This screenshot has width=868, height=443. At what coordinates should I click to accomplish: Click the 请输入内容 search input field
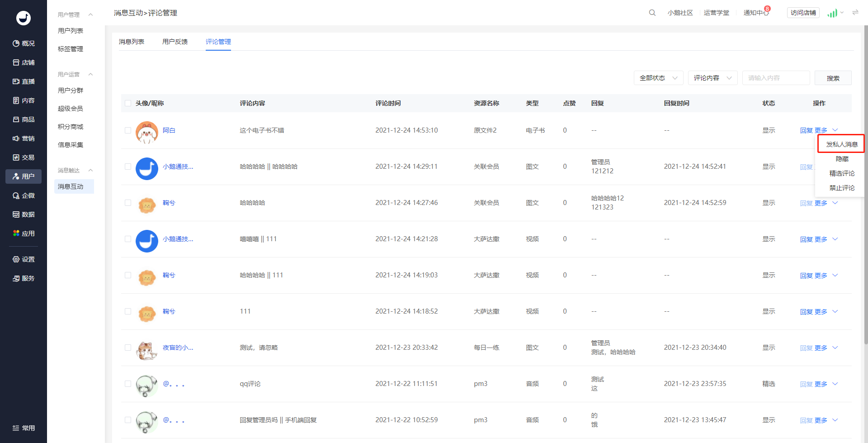coord(776,78)
